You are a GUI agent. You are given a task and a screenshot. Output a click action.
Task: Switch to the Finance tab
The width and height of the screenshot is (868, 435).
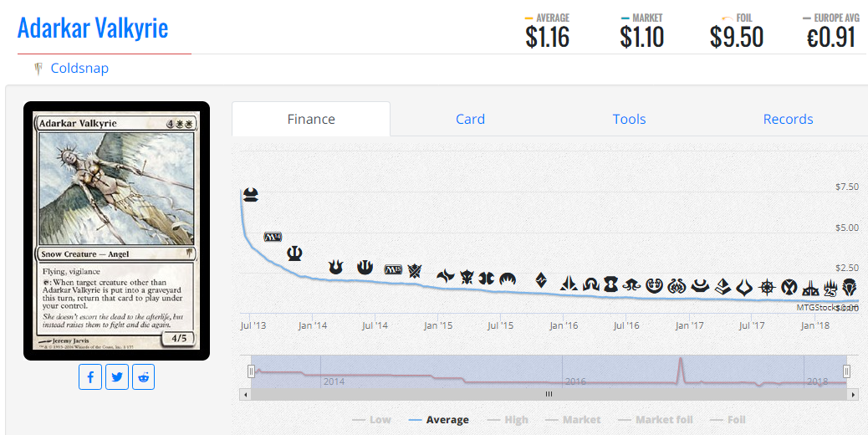pos(311,119)
